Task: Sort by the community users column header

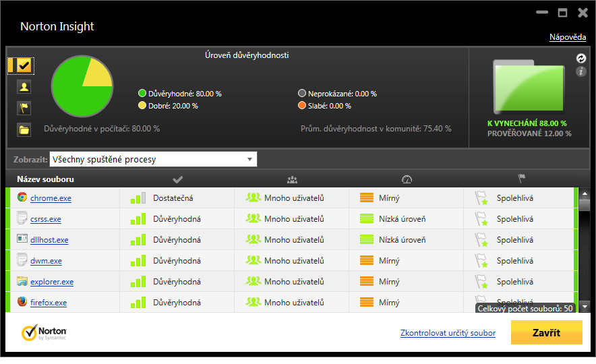Action: click(292, 179)
